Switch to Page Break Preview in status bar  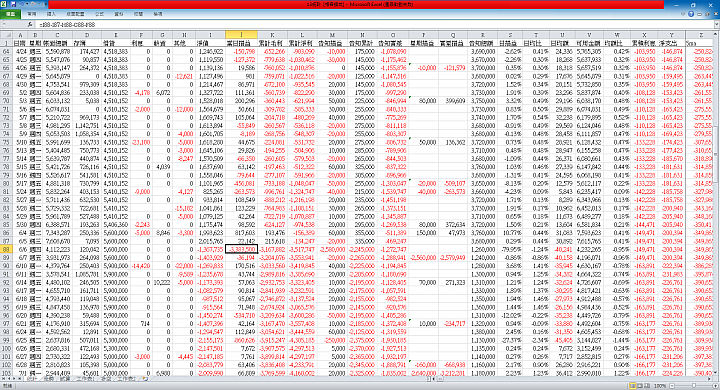(x=647, y=386)
